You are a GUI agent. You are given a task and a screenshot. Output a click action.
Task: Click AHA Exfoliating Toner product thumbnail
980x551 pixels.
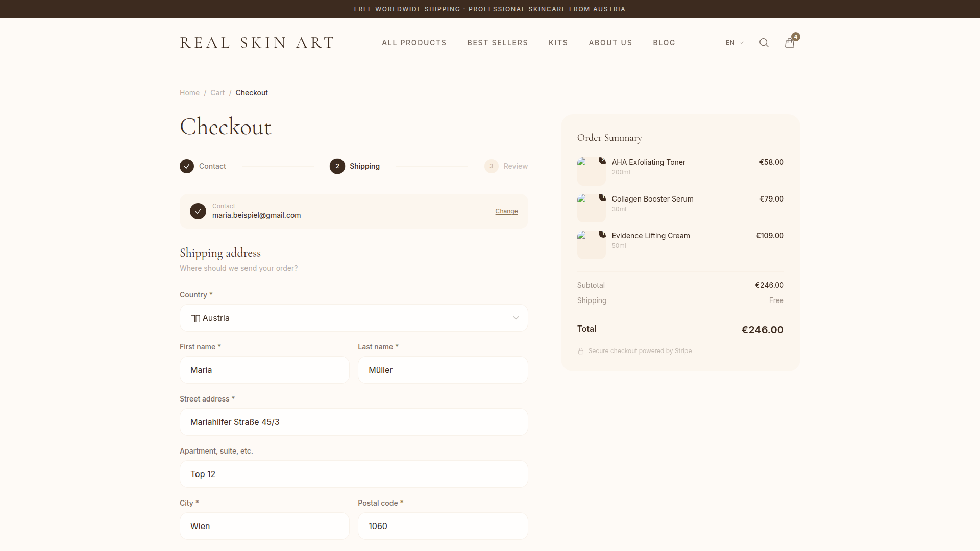(591, 171)
